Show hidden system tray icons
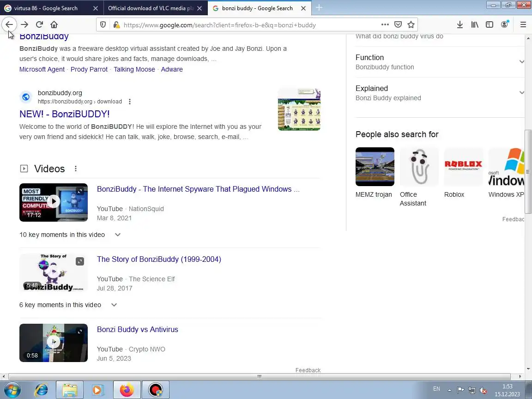Screen dimensions: 532x399 pyautogui.click(x=449, y=390)
